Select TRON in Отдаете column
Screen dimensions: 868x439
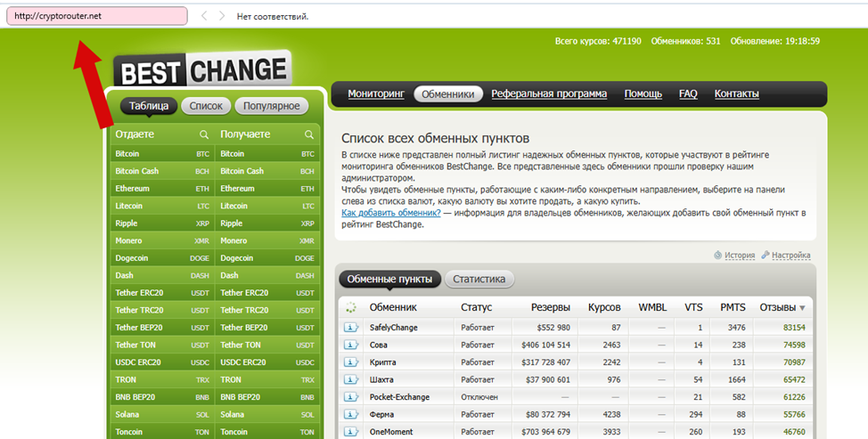pos(162,380)
